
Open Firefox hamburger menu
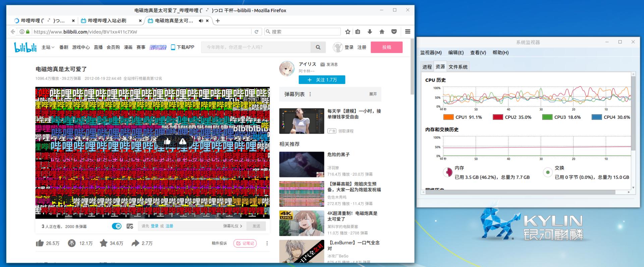408,32
